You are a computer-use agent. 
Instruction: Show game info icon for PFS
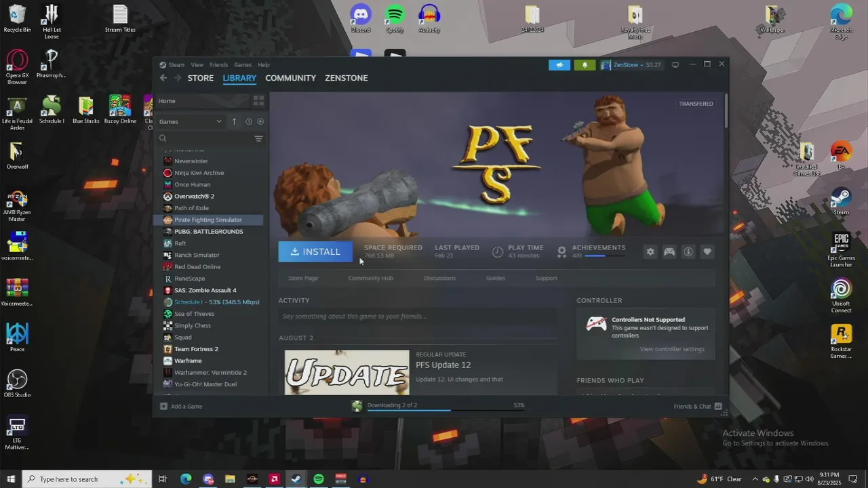click(x=688, y=251)
